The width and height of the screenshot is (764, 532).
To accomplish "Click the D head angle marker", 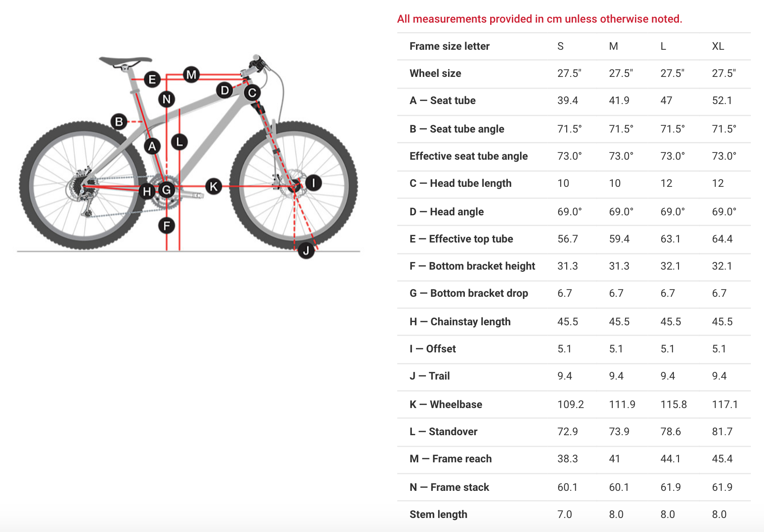I will [224, 90].
